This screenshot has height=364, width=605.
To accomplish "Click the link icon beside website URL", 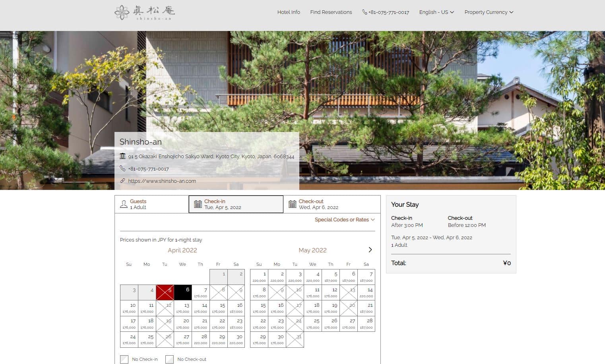I will click(x=122, y=181).
